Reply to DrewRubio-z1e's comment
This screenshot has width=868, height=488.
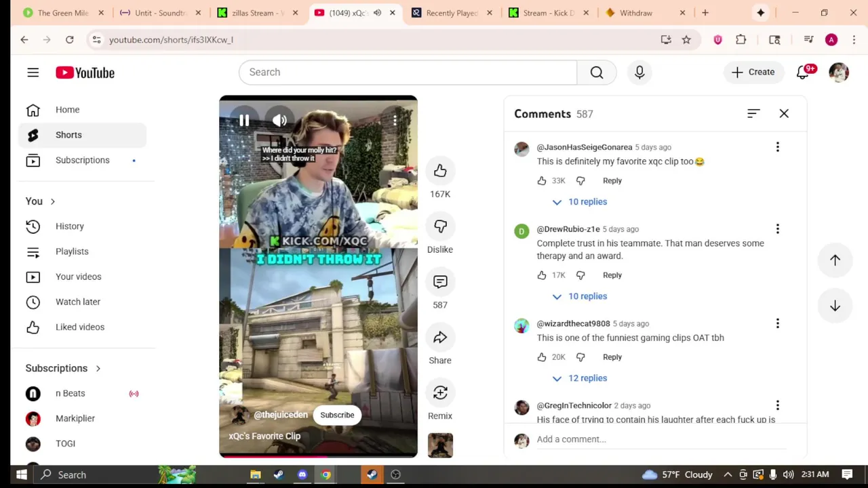click(x=612, y=275)
